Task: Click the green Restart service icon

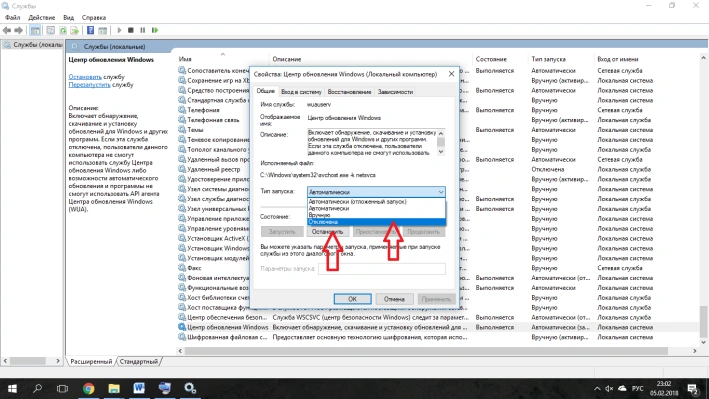Action: (x=155, y=30)
